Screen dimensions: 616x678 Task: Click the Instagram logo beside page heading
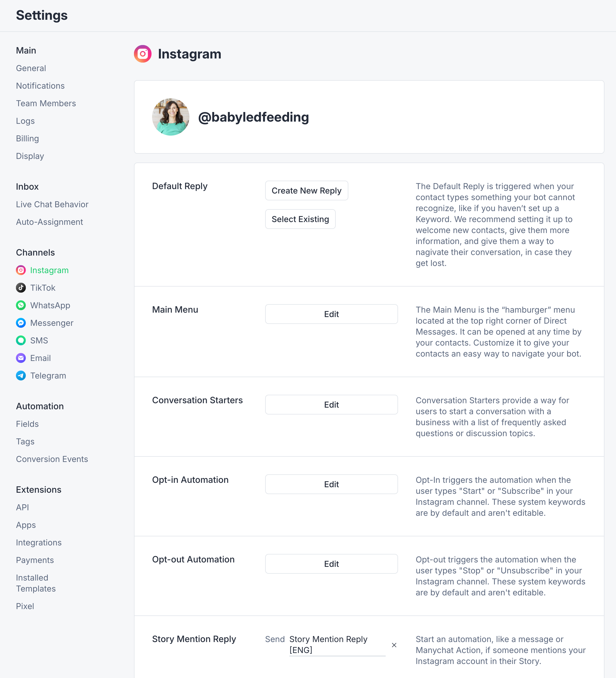click(x=142, y=54)
